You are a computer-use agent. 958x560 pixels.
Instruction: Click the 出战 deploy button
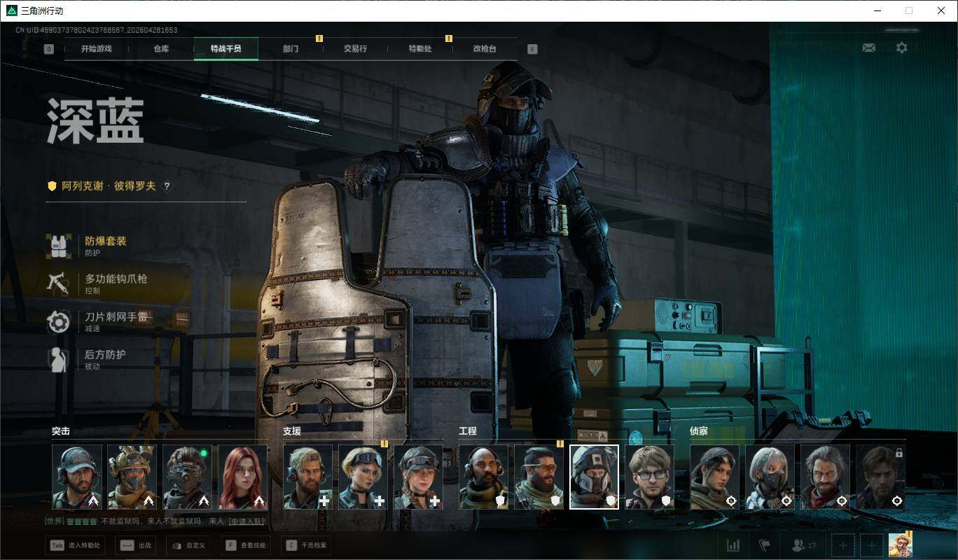pyautogui.click(x=134, y=545)
